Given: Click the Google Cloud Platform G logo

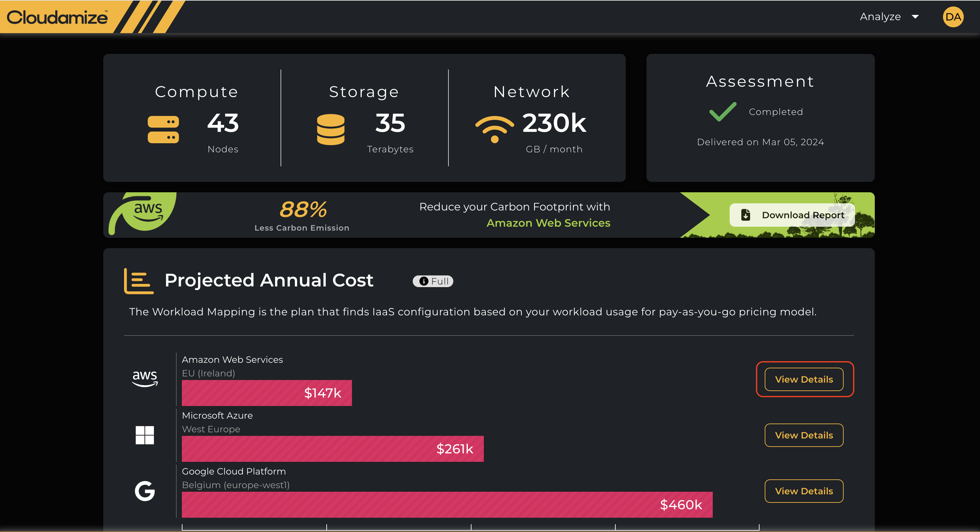Looking at the screenshot, I should coord(145,491).
